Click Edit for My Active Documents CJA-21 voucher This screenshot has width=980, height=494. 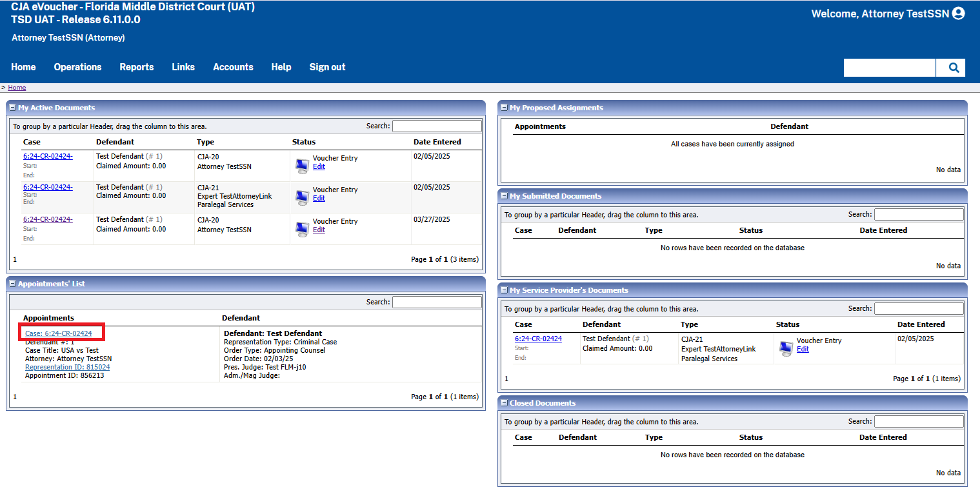(x=319, y=198)
